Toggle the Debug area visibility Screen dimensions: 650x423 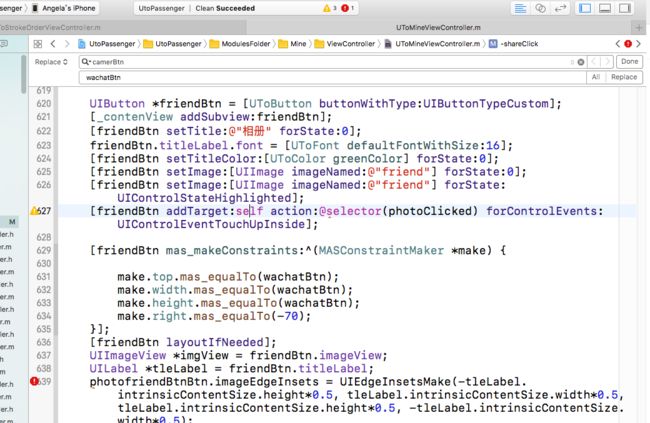605,8
